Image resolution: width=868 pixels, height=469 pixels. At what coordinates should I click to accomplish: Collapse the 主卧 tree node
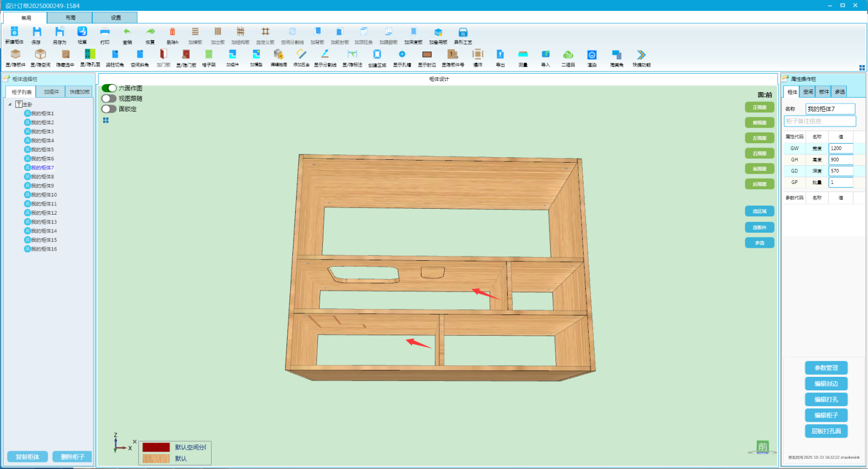pyautogui.click(x=10, y=104)
